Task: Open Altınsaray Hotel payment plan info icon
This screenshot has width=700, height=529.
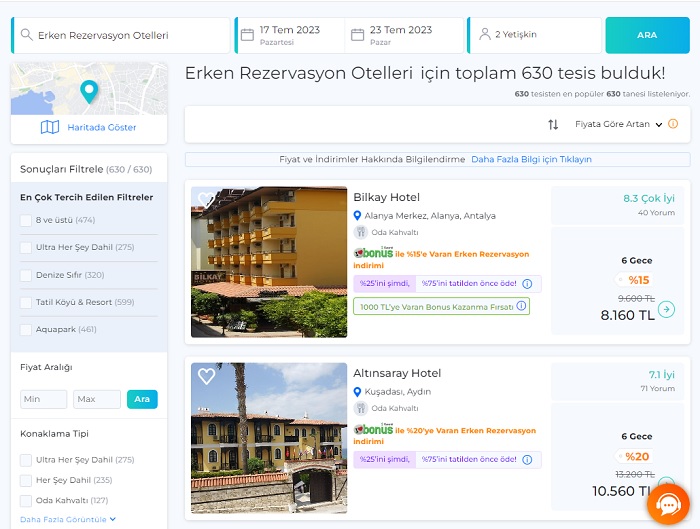Action: [527, 459]
